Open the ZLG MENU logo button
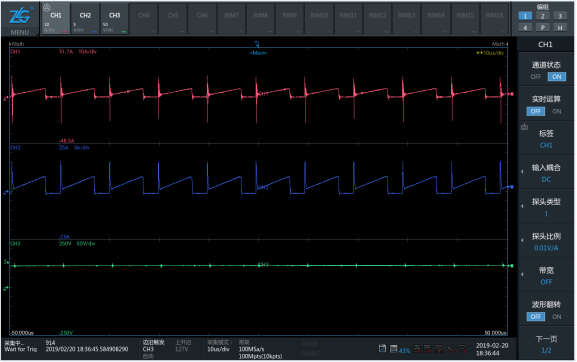 [x=20, y=19]
